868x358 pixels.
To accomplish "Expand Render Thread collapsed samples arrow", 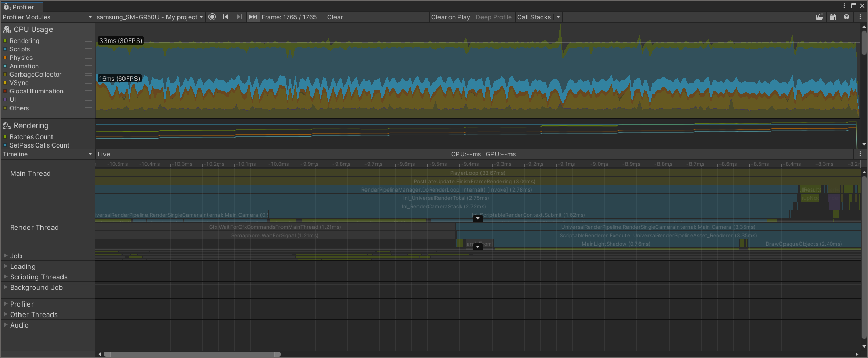I will tap(478, 247).
